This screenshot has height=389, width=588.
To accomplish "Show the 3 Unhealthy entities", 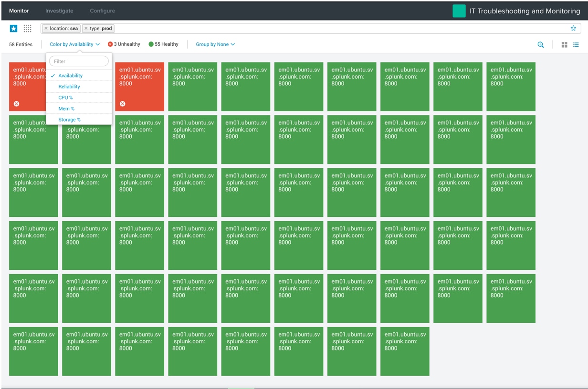I will point(124,44).
